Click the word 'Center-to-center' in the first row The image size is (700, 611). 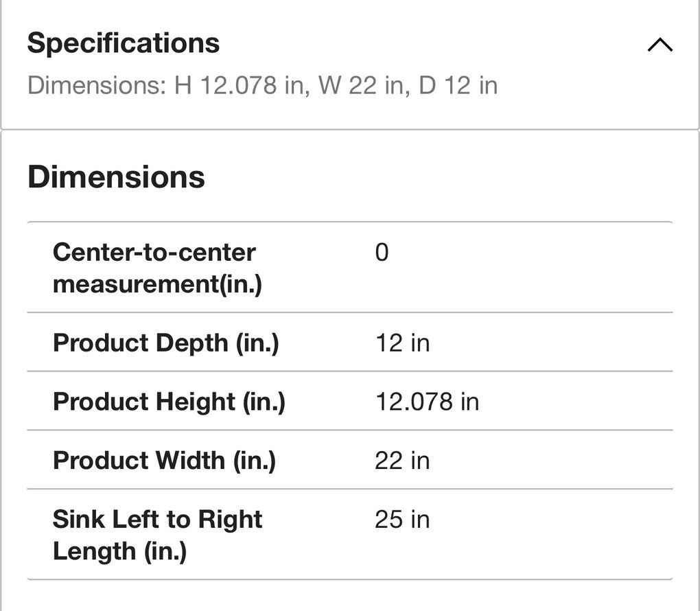click(154, 253)
